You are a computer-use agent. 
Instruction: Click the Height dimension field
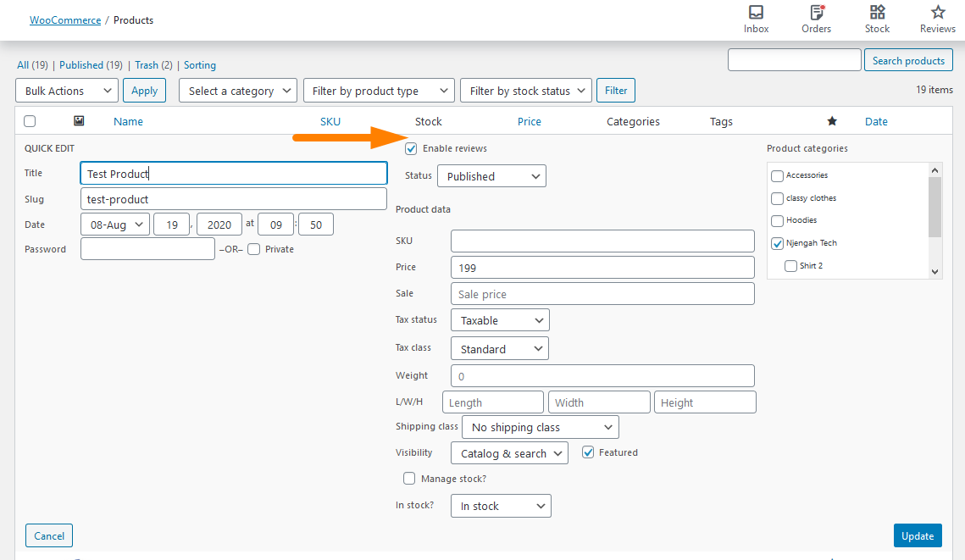coord(705,402)
